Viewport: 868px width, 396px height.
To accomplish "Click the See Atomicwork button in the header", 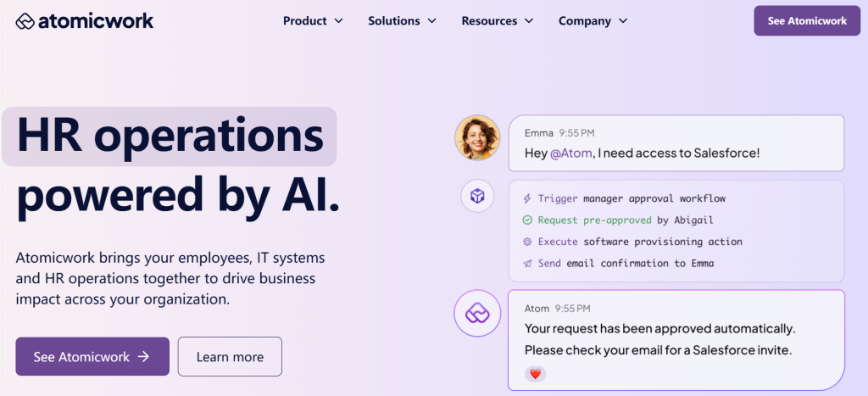I will tap(807, 20).
